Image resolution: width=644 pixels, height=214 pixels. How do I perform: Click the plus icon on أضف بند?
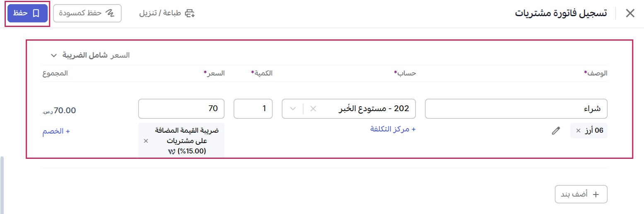point(596,194)
